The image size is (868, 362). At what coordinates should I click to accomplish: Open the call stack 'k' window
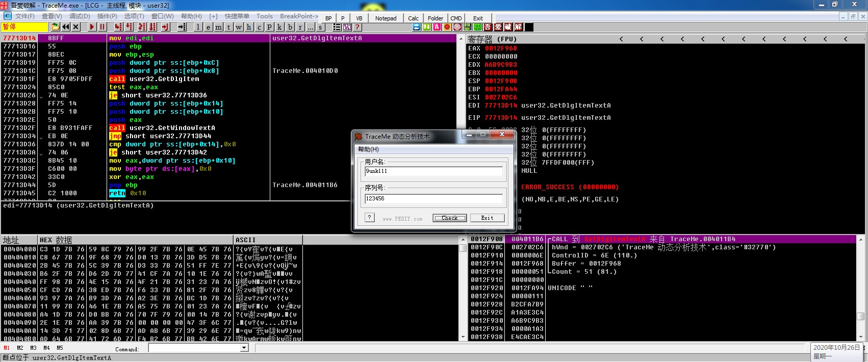point(279,27)
